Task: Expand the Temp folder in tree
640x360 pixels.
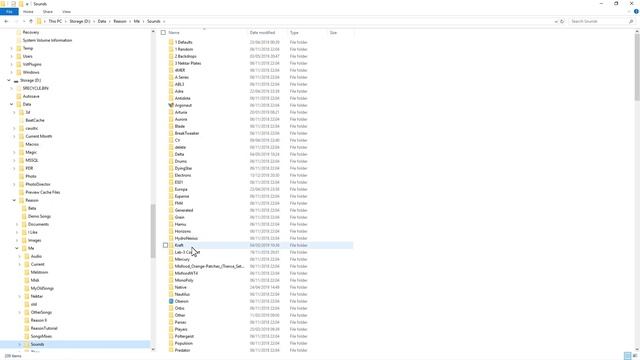Action: [x=11, y=48]
